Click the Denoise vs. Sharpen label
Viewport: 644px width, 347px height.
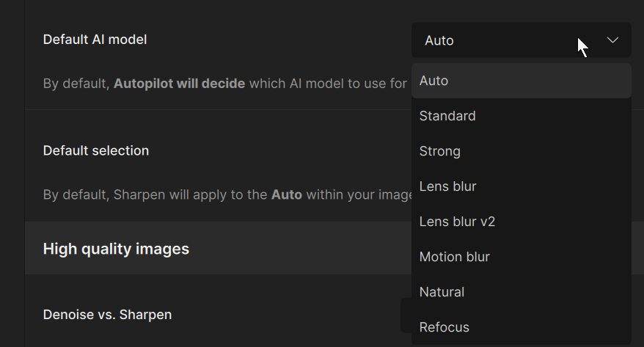108,315
